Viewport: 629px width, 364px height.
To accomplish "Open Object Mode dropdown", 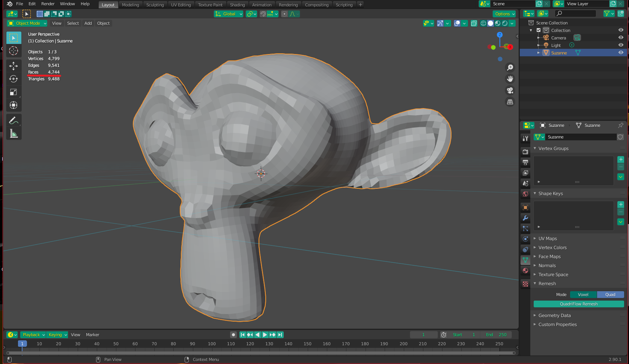I will point(27,23).
